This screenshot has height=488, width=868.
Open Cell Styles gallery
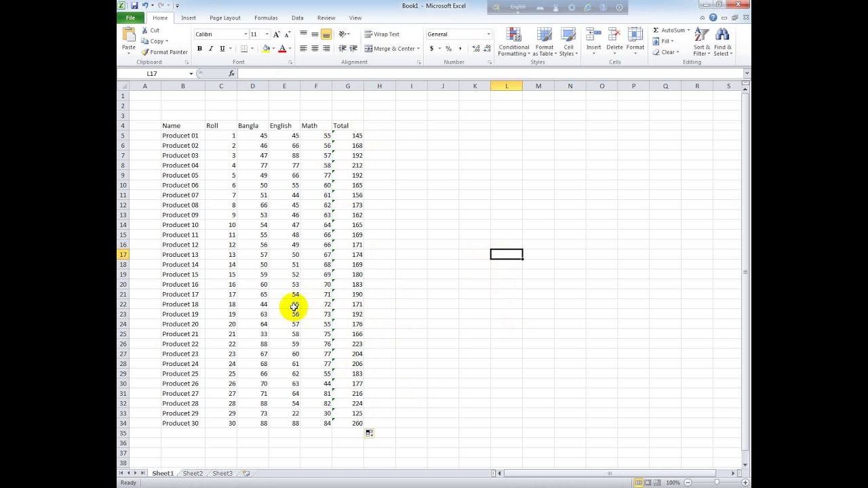coord(568,42)
